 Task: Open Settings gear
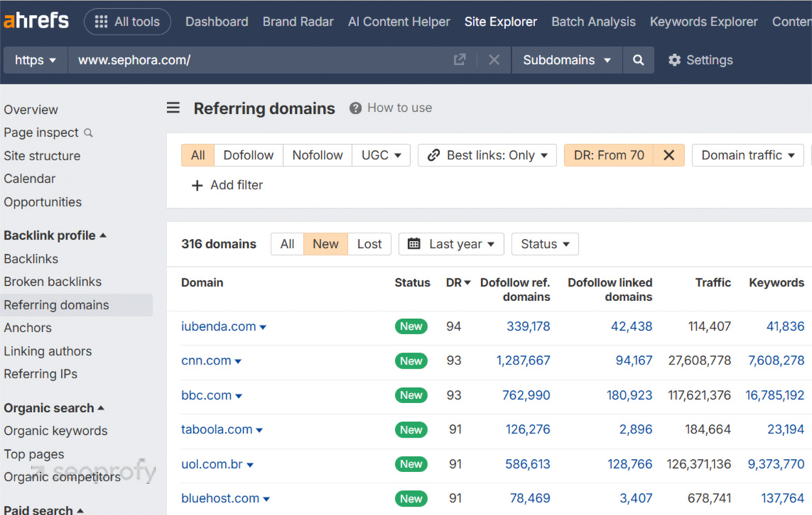click(x=700, y=60)
